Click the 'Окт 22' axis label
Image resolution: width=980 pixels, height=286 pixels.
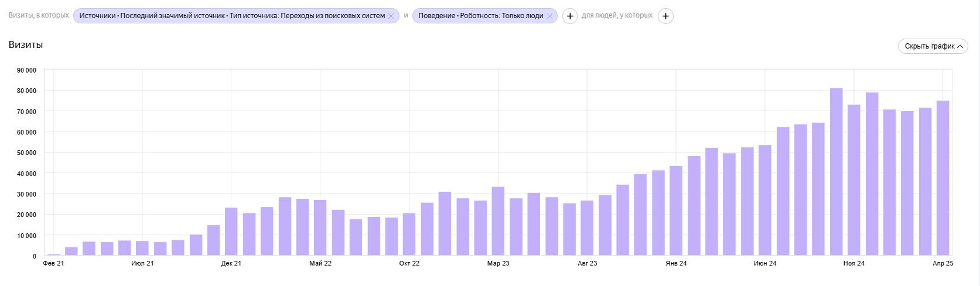409,264
